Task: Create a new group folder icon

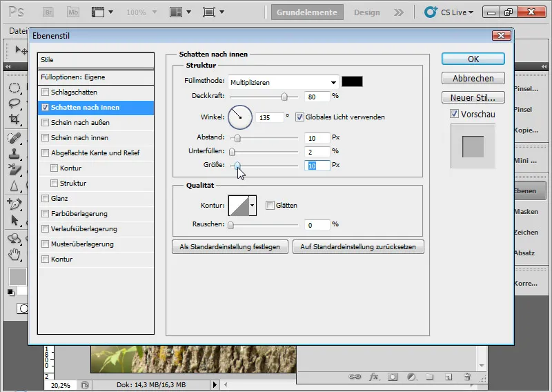Action: (x=429, y=377)
